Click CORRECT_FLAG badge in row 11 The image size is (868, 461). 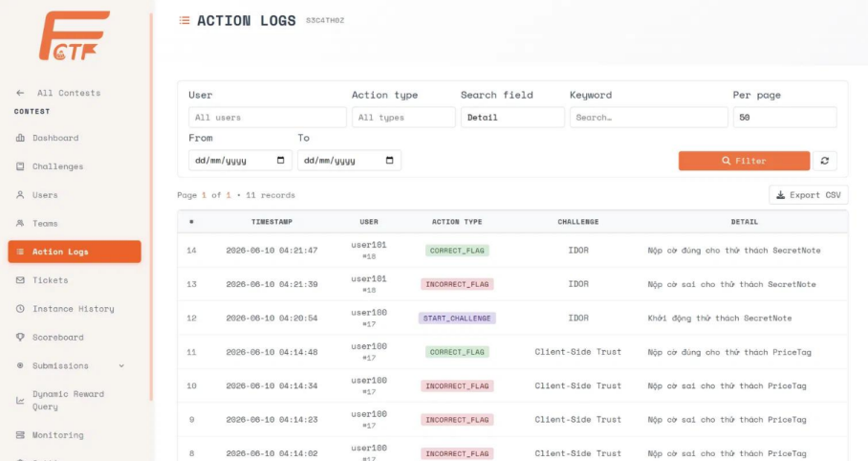[457, 352]
